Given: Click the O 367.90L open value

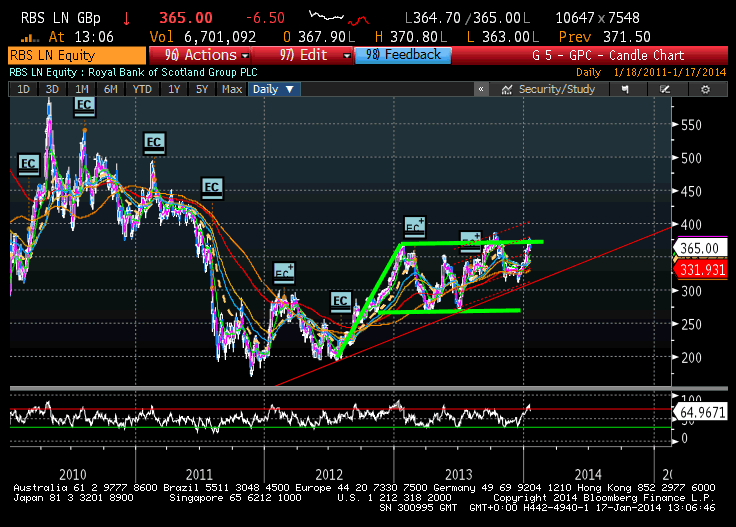Looking at the screenshot, I should point(319,37).
